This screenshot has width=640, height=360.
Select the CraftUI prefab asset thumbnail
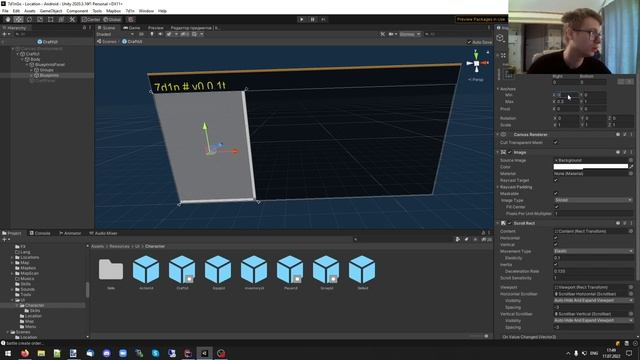click(182, 270)
